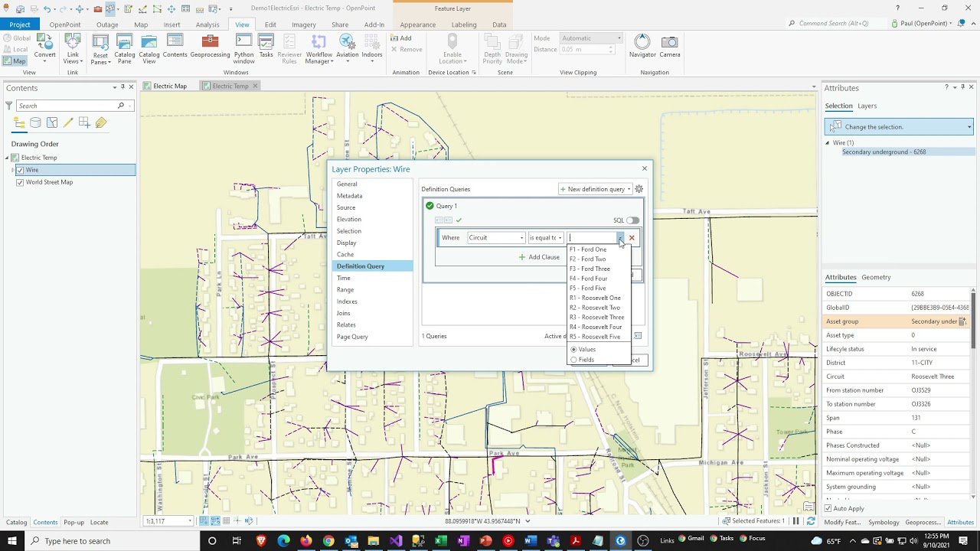The height and width of the screenshot is (551, 980).
Task: Open Chrome from the taskbar
Action: (328, 541)
